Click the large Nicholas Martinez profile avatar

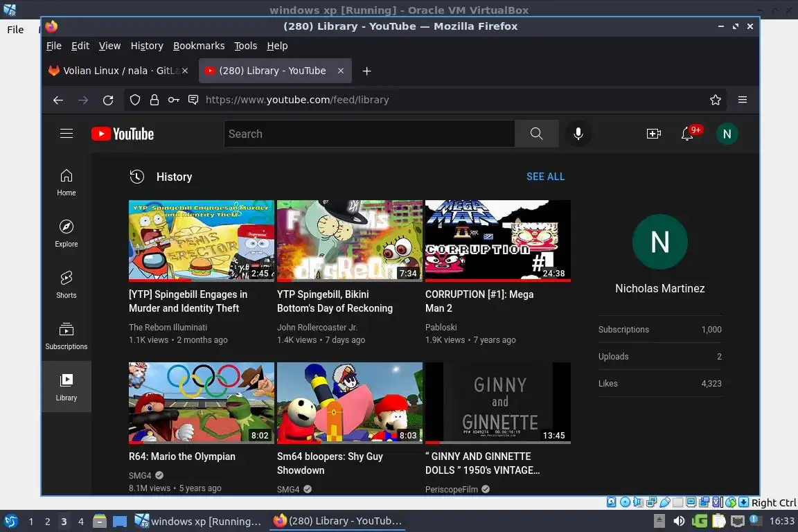pos(659,241)
